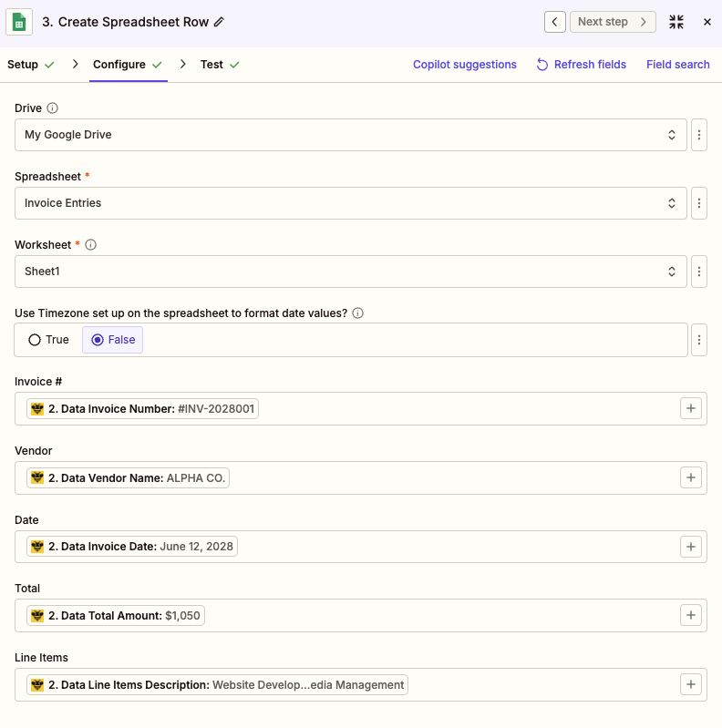This screenshot has width=722, height=728.
Task: Click the Setup green checkmark
Action: coord(49,65)
